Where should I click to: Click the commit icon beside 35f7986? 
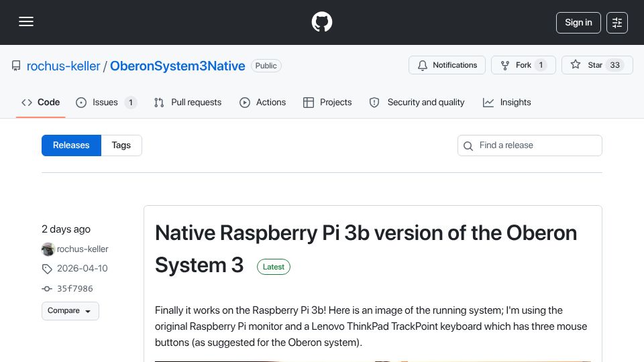[47, 289]
